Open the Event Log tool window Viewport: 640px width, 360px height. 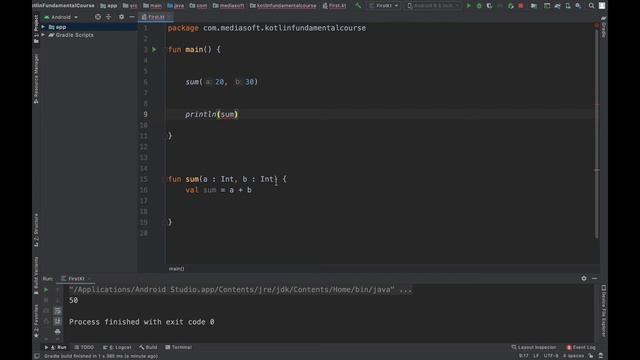581,347
